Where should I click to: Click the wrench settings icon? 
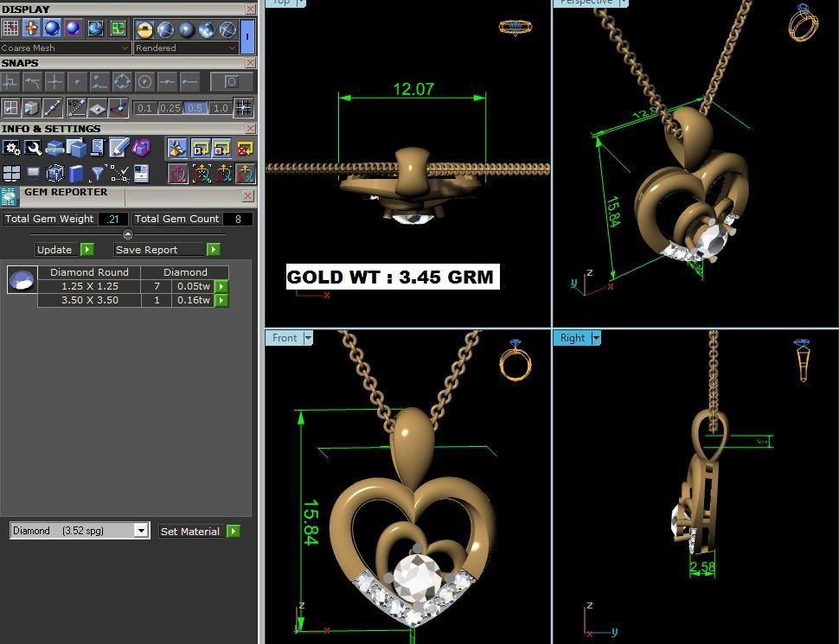pos(33,148)
